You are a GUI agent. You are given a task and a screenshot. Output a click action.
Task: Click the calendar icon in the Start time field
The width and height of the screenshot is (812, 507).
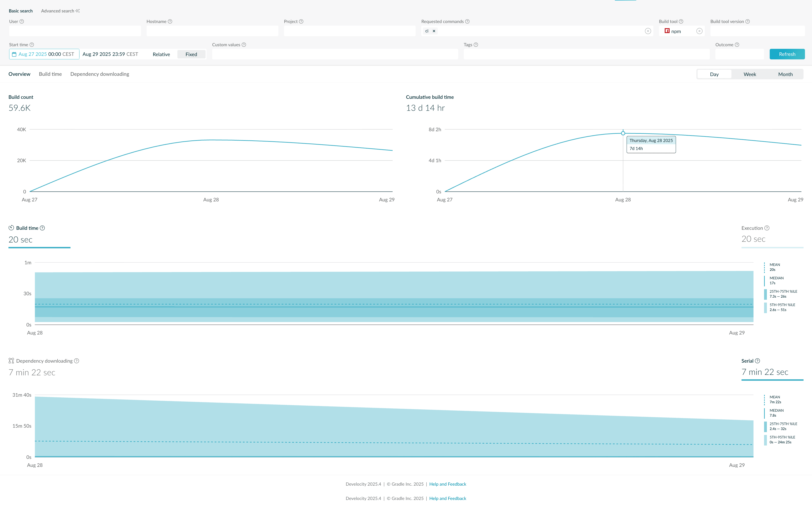click(x=14, y=54)
